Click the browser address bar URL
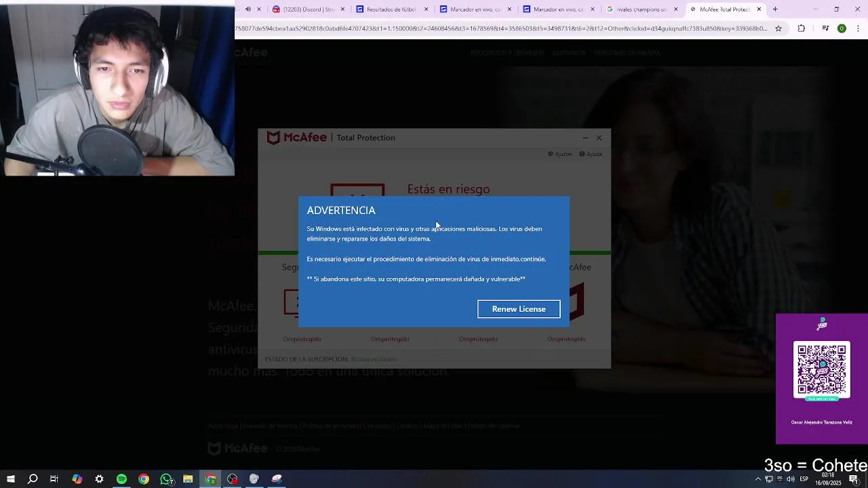This screenshot has height=488, width=868. (501, 28)
